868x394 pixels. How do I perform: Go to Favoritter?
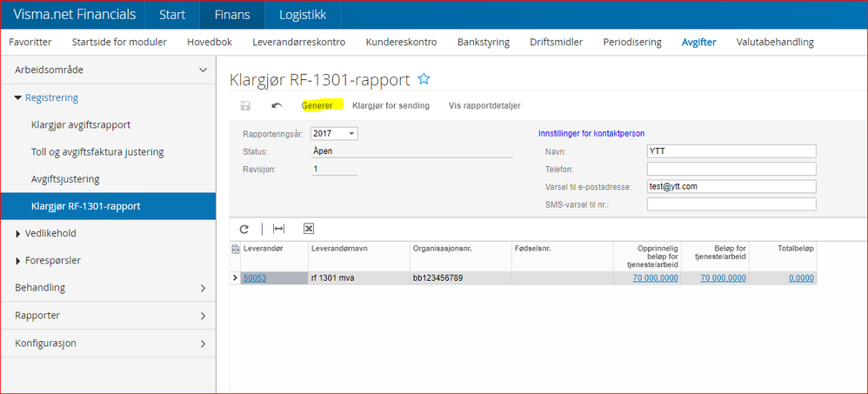click(x=30, y=42)
